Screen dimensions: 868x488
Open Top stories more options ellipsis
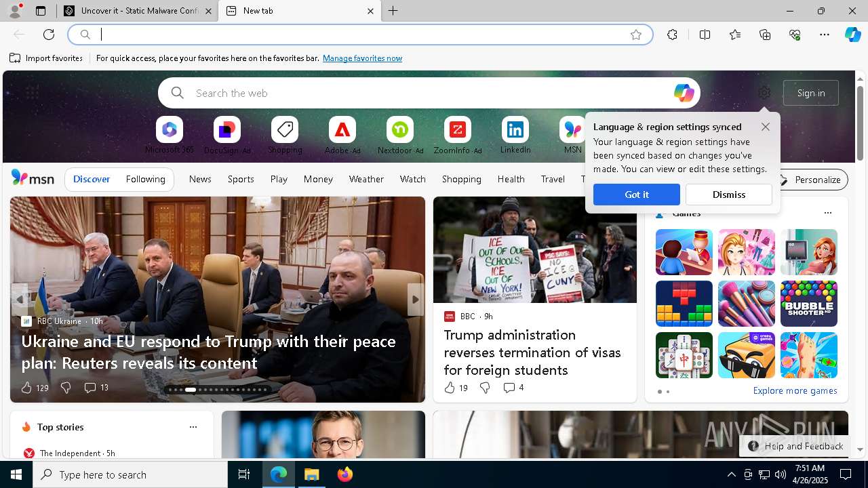pos(193,427)
